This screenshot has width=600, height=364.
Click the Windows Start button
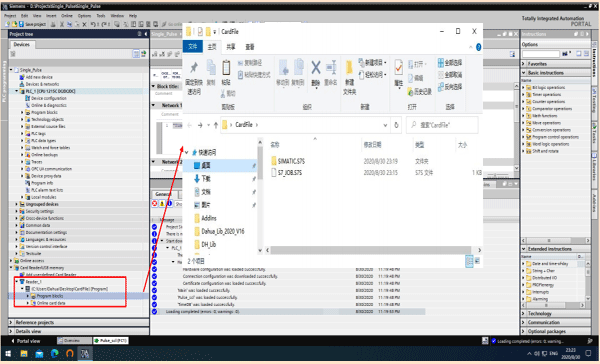pos(8,354)
